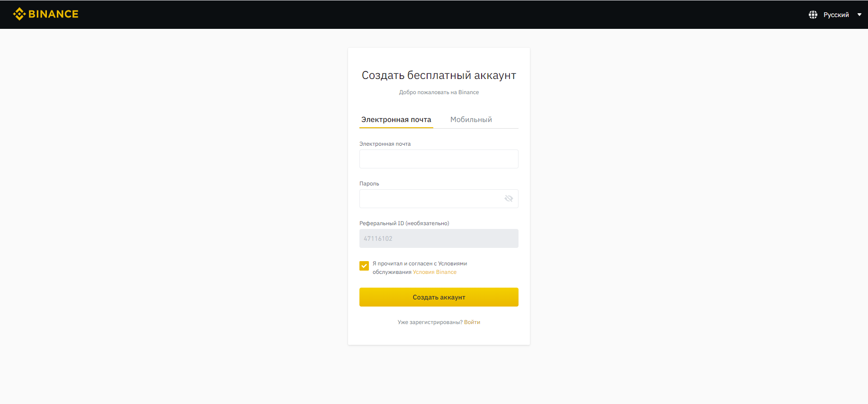
Task: Uncheck the terms of service agreement checkbox
Action: [x=364, y=266]
